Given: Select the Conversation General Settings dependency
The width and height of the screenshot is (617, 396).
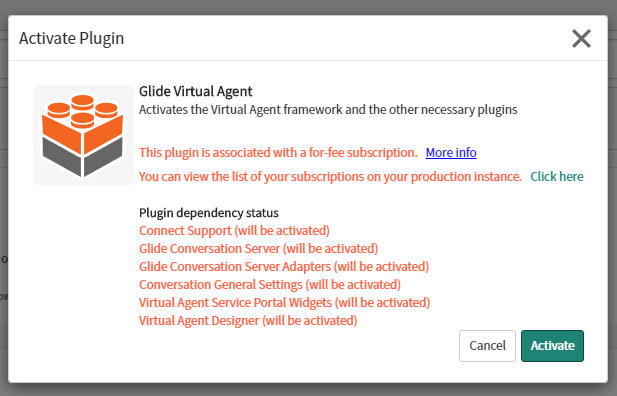Looking at the screenshot, I should (x=270, y=285).
